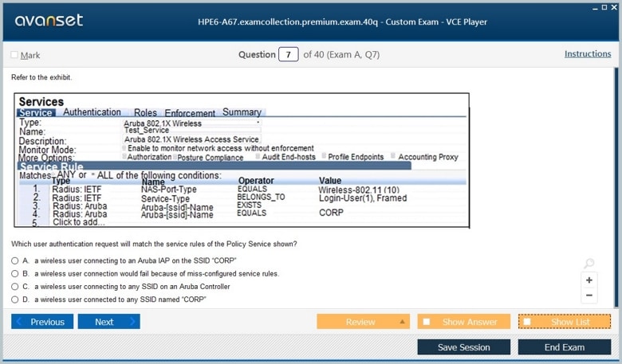Zoom out with the minus icon

589,295
